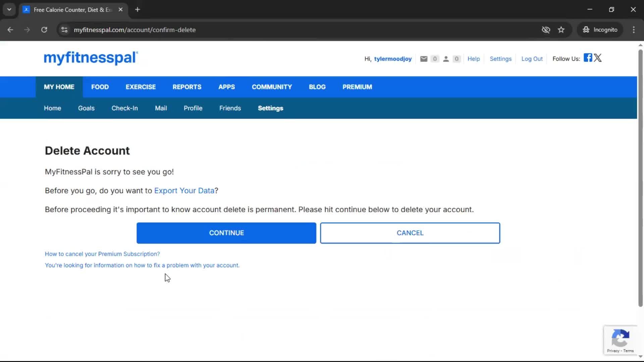Open the reCAPTCHA Terms link
Screen dimensions: 644x362
(628, 351)
